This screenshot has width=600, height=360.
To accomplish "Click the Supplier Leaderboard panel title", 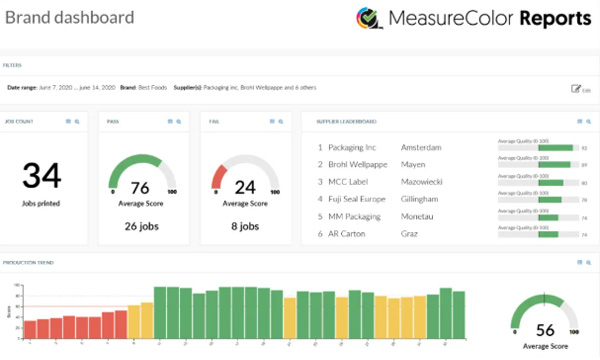I will [346, 122].
